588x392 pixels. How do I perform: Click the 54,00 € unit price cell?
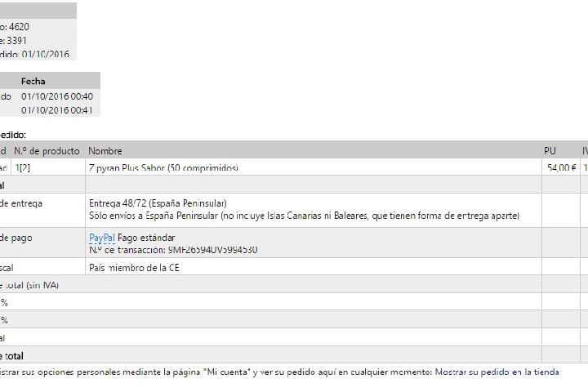pos(561,167)
